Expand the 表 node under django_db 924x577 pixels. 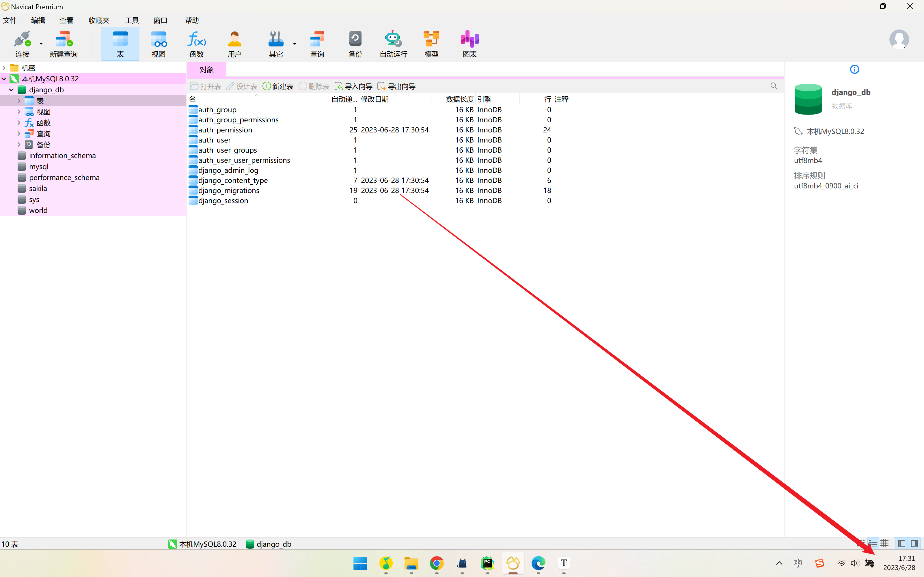pyautogui.click(x=19, y=101)
